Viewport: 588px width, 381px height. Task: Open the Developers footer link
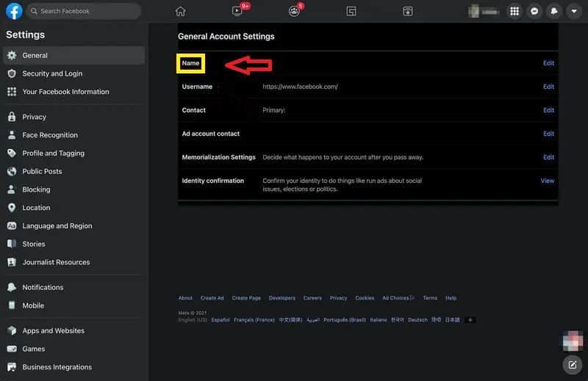point(282,298)
